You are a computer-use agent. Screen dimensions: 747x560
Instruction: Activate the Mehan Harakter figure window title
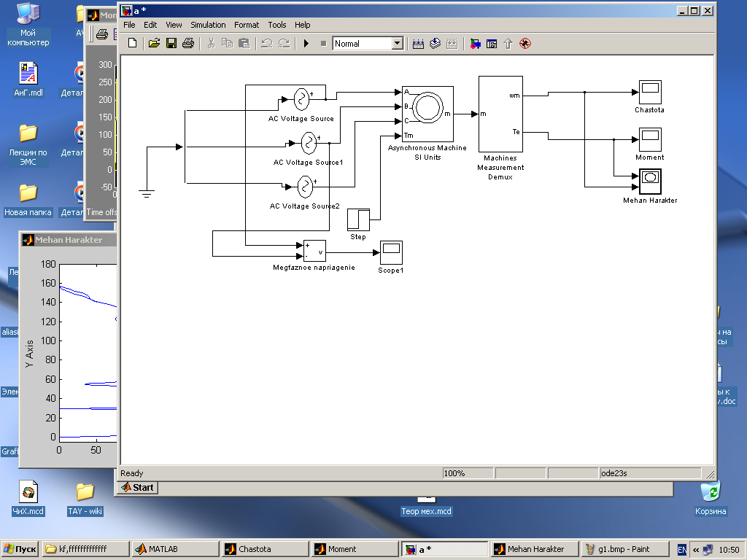pos(69,240)
